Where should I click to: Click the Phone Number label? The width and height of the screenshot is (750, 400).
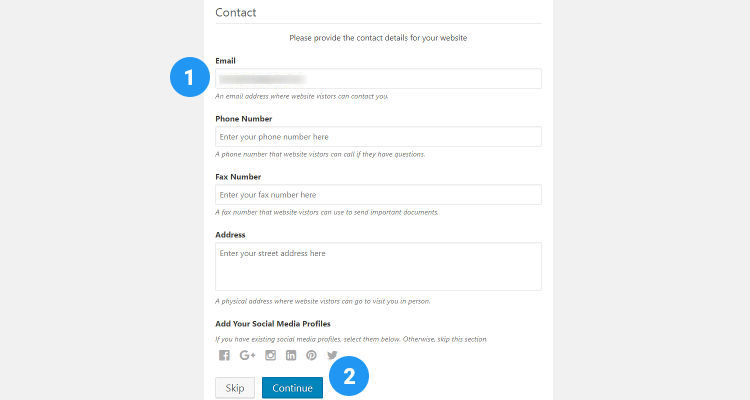click(x=243, y=119)
